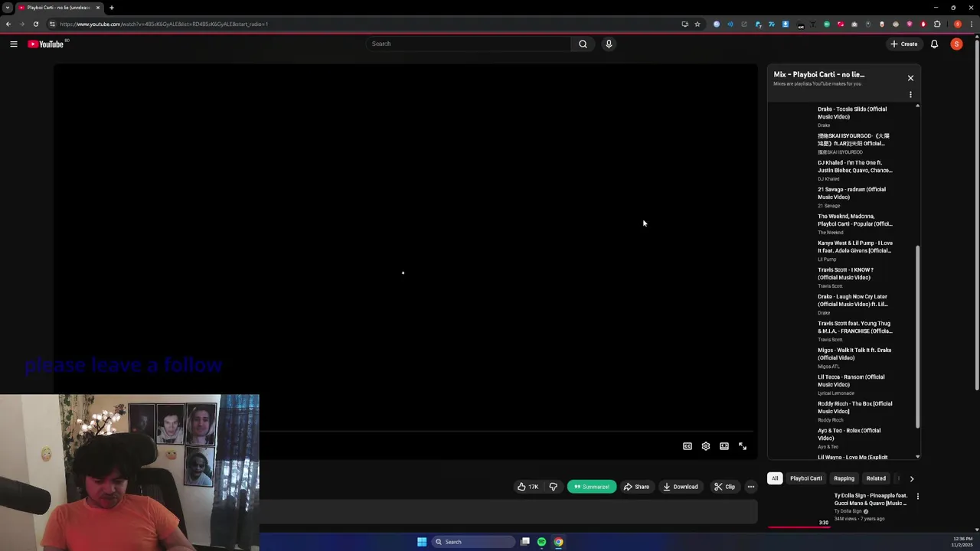Open the YouTube account avatar menu
Viewport: 980px width, 551px height.
click(x=956, y=44)
